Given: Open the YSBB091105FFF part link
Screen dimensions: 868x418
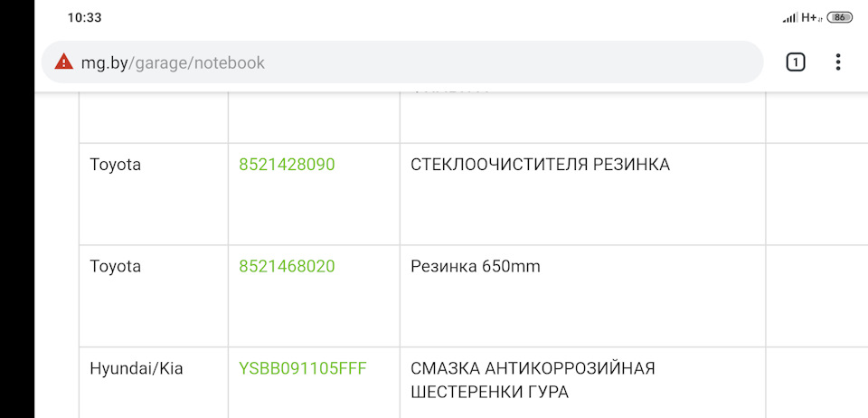Looking at the screenshot, I should click(303, 369).
